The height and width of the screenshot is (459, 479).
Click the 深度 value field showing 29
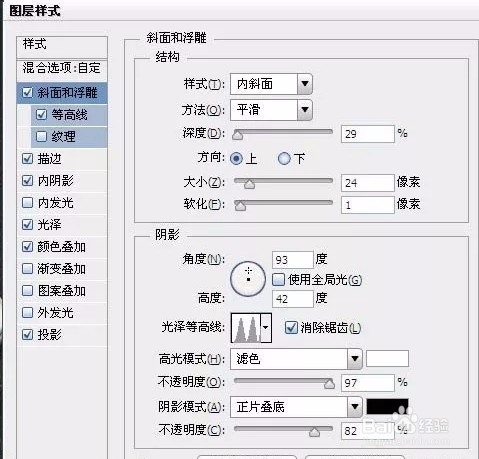(x=368, y=134)
